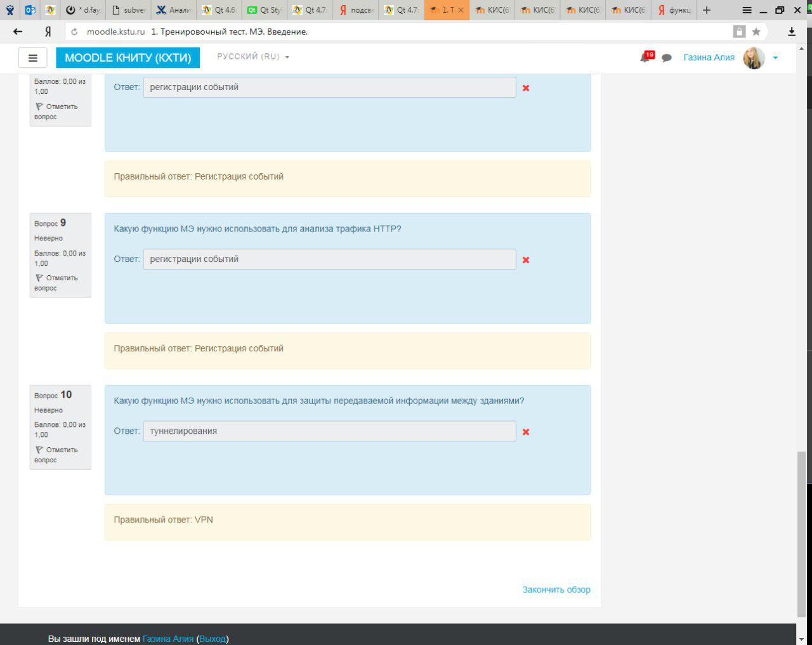
Task: Open the browser main menu icon
Action: pos(747,10)
